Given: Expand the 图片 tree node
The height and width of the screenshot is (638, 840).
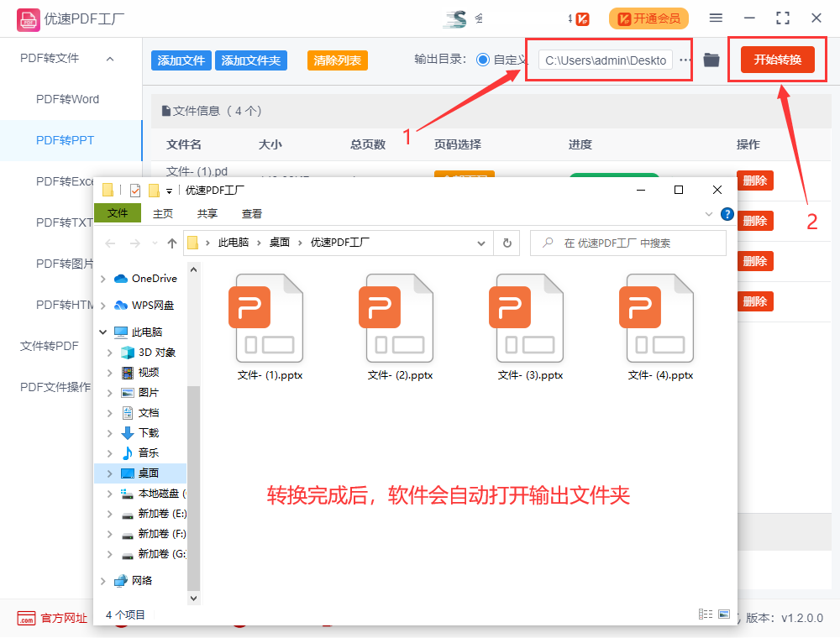Looking at the screenshot, I should click(109, 393).
